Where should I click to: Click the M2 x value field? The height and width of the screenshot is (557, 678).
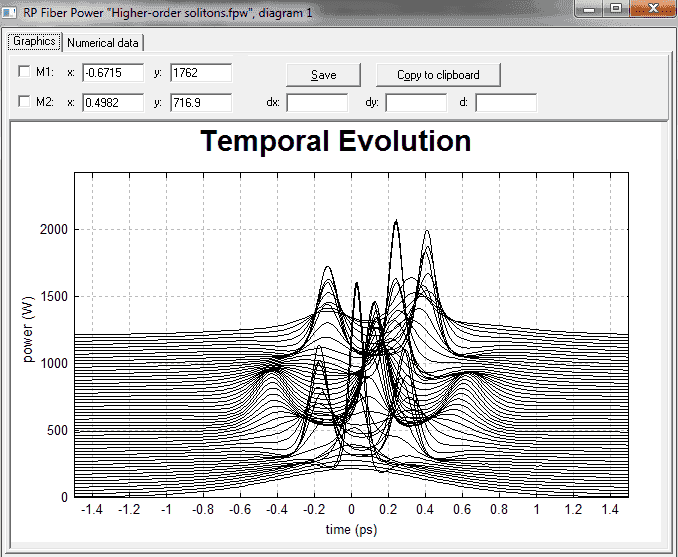point(113,103)
